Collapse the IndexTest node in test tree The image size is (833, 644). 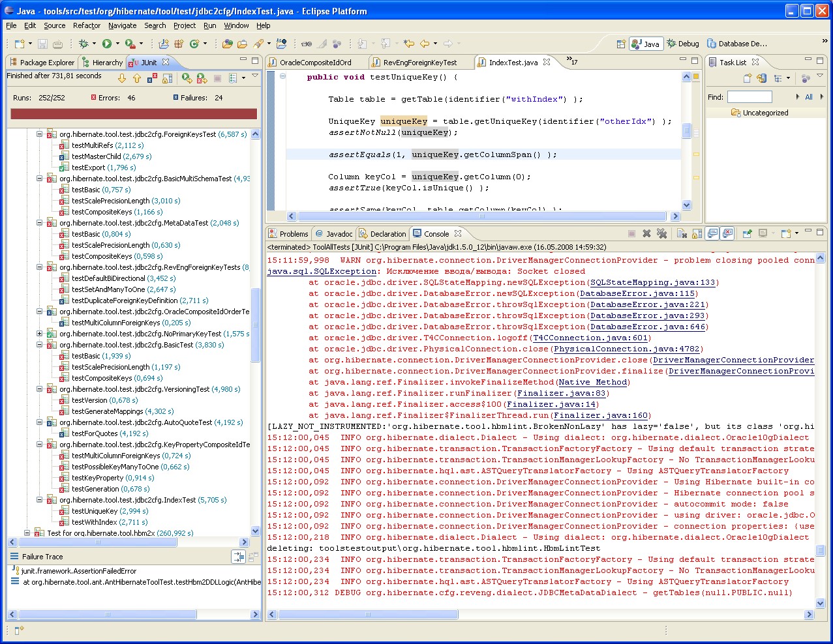click(x=39, y=500)
